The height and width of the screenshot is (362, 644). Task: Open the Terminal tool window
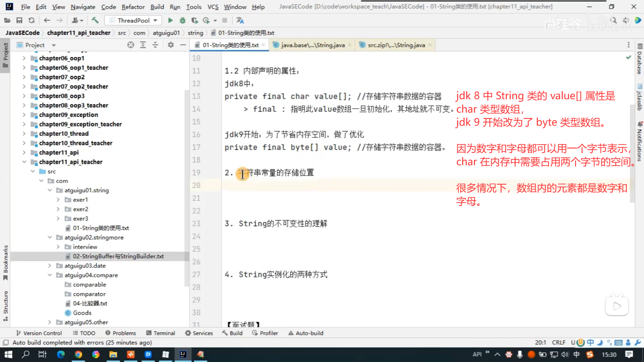coord(160,333)
